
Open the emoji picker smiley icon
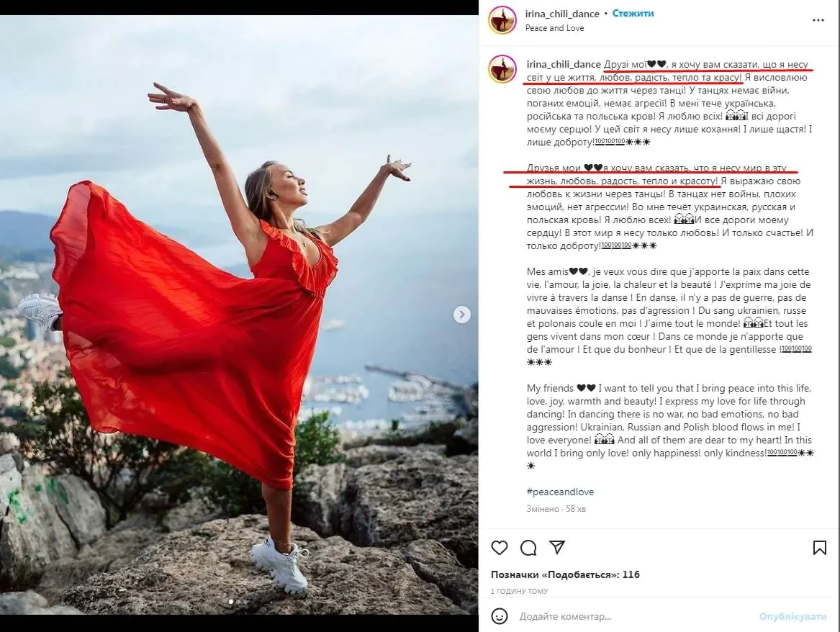click(x=500, y=616)
